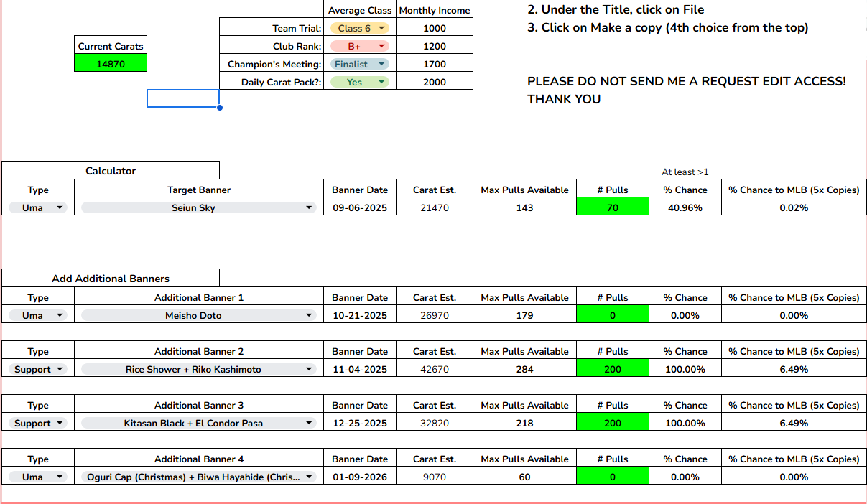Click the banner date 12-25-2025
Screen dimensions: 867x504
tap(360, 423)
